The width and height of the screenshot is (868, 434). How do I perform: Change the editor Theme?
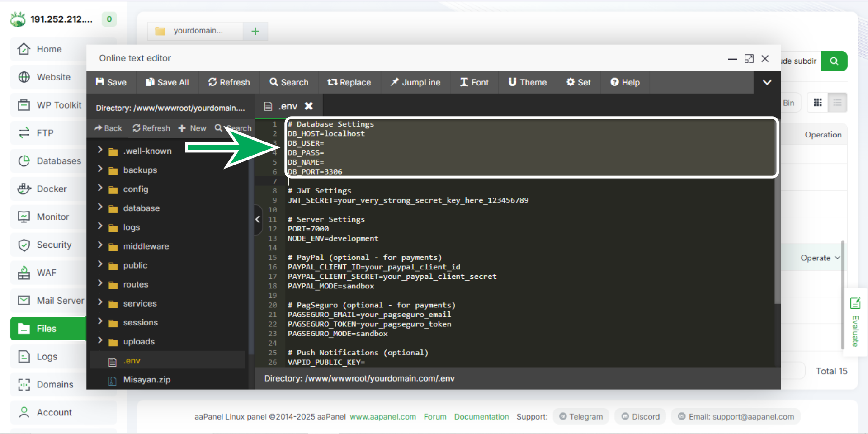pos(527,82)
